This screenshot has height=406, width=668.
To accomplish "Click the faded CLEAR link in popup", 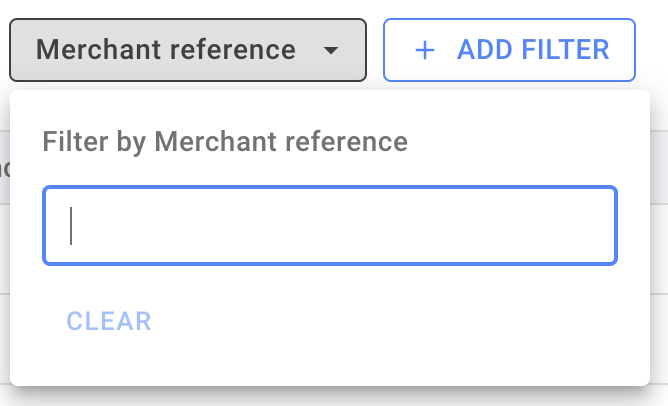I will coord(109,321).
